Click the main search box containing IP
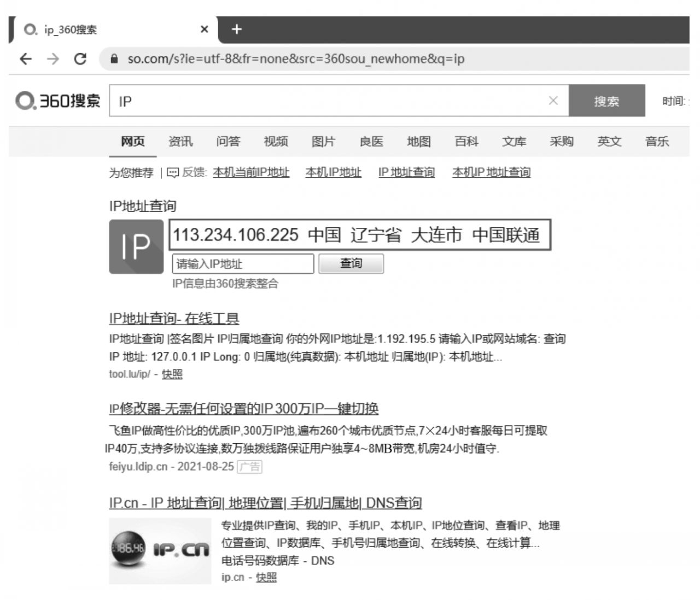700x600 pixels. pos(339,101)
